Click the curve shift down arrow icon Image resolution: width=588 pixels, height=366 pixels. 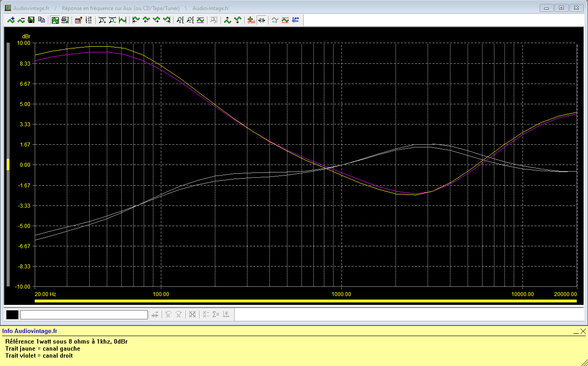tap(238, 20)
